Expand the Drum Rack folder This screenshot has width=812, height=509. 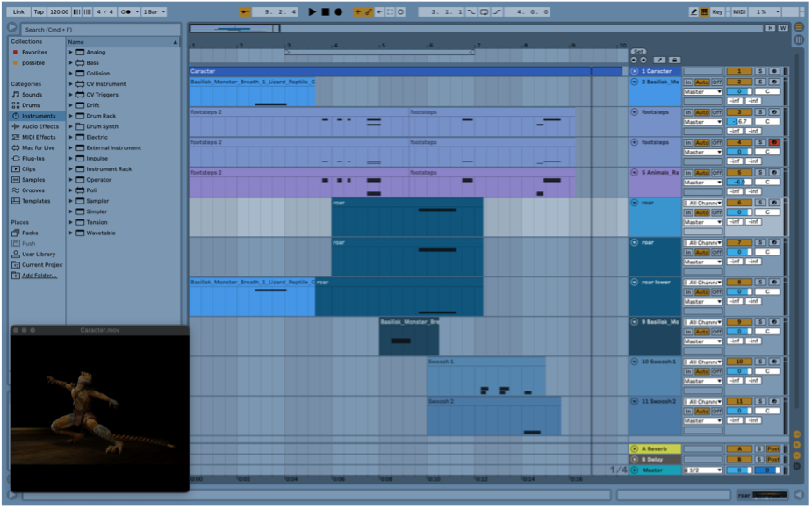tap(71, 116)
